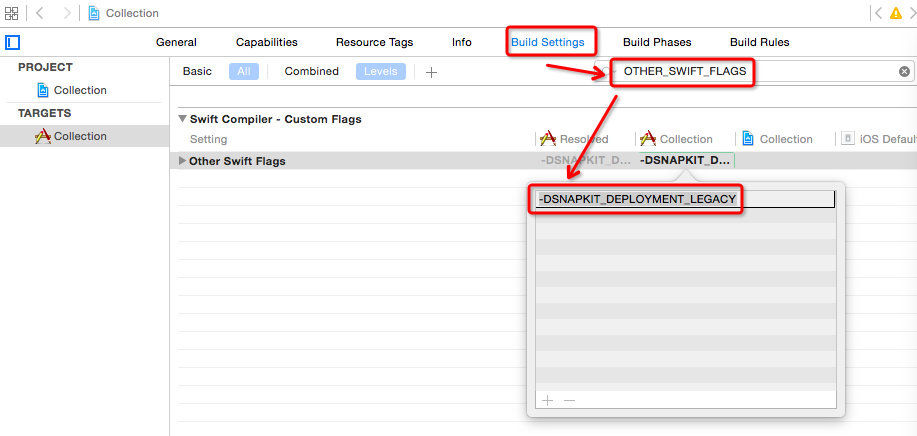Add a flag entry with popover plus button
Image resolution: width=917 pixels, height=436 pixels.
coord(547,400)
